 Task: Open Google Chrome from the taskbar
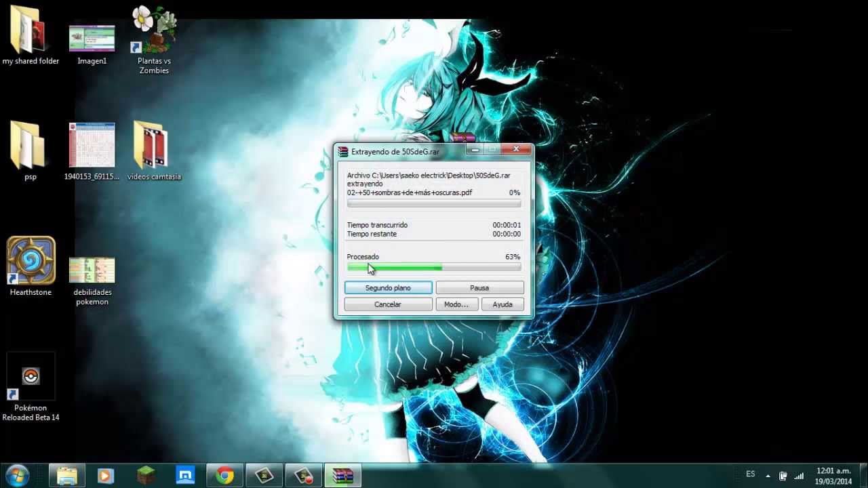(225, 476)
